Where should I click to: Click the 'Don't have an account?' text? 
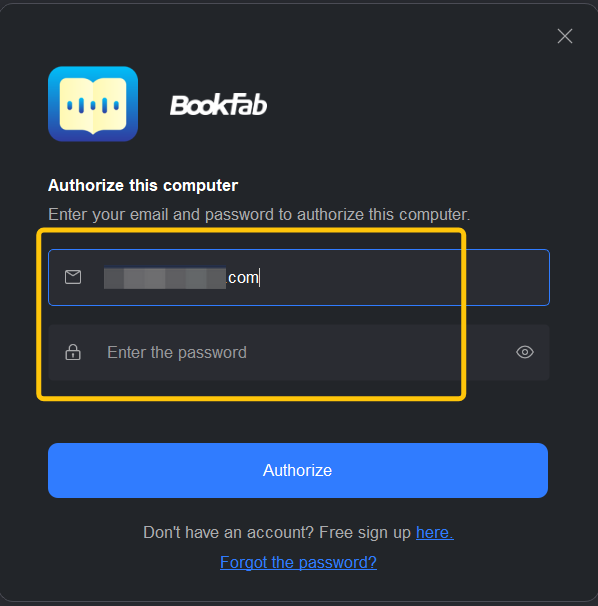click(228, 533)
